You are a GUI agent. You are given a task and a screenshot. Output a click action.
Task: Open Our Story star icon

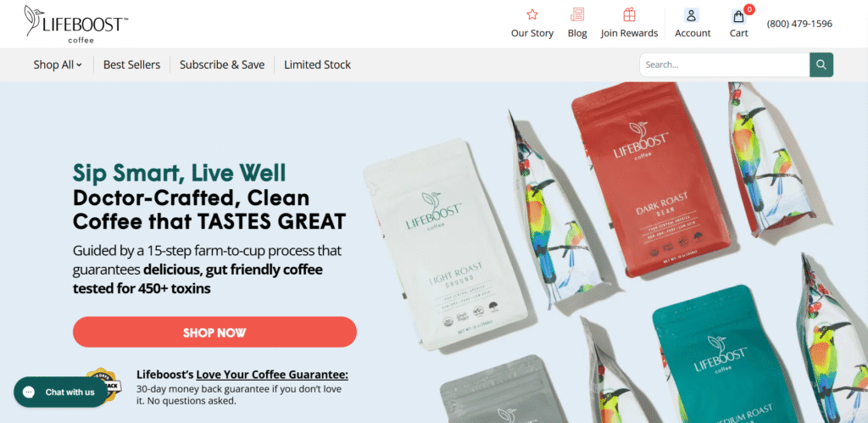point(532,14)
